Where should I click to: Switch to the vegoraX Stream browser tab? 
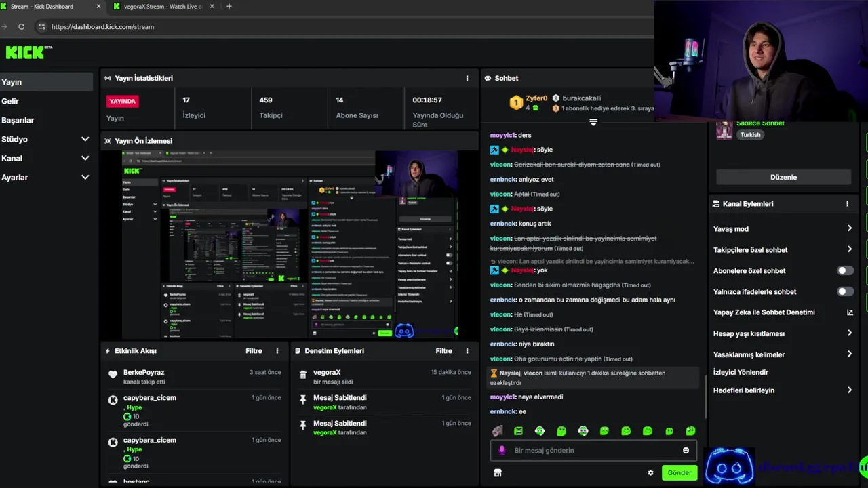[163, 7]
